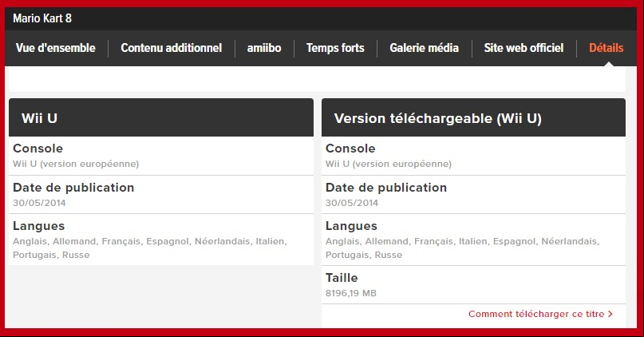The height and width of the screenshot is (337, 644).
Task: Click the 8196,19 MB size value
Action: 351,293
